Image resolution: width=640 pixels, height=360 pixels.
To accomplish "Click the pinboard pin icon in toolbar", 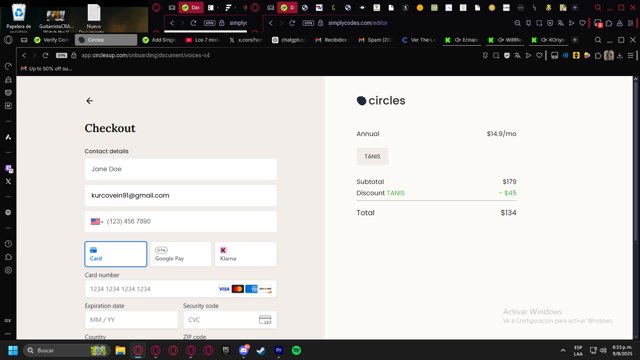I will 485,55.
